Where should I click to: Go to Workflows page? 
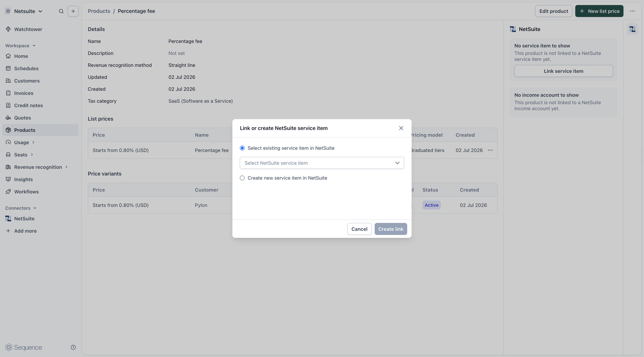tap(26, 192)
